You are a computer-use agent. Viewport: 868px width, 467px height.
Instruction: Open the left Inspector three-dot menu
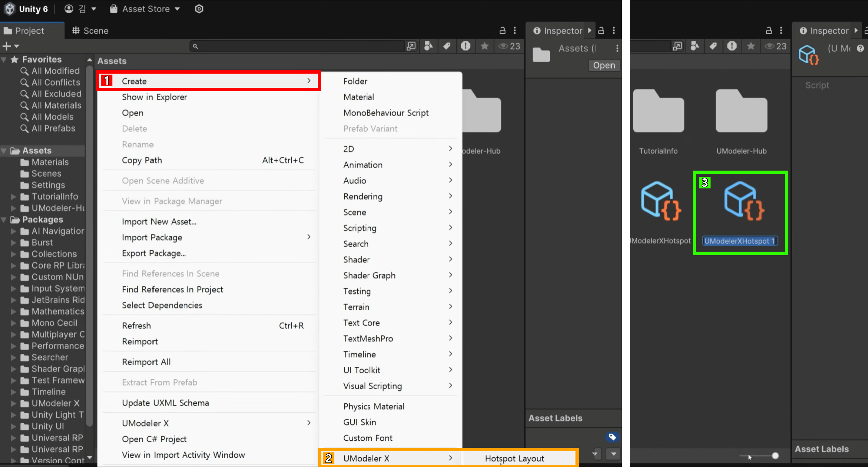(x=614, y=30)
